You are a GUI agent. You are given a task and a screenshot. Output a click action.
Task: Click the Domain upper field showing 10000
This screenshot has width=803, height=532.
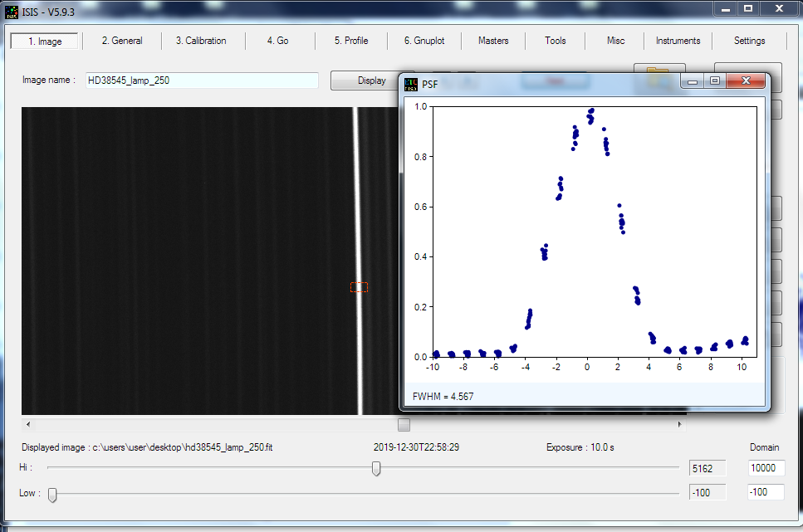click(766, 468)
